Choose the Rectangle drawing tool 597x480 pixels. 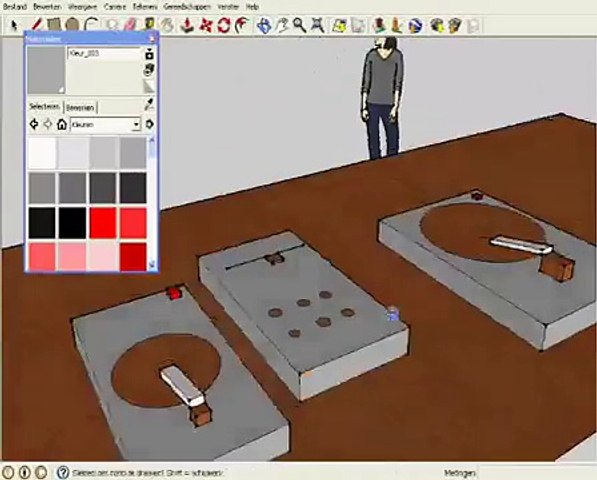click(54, 25)
